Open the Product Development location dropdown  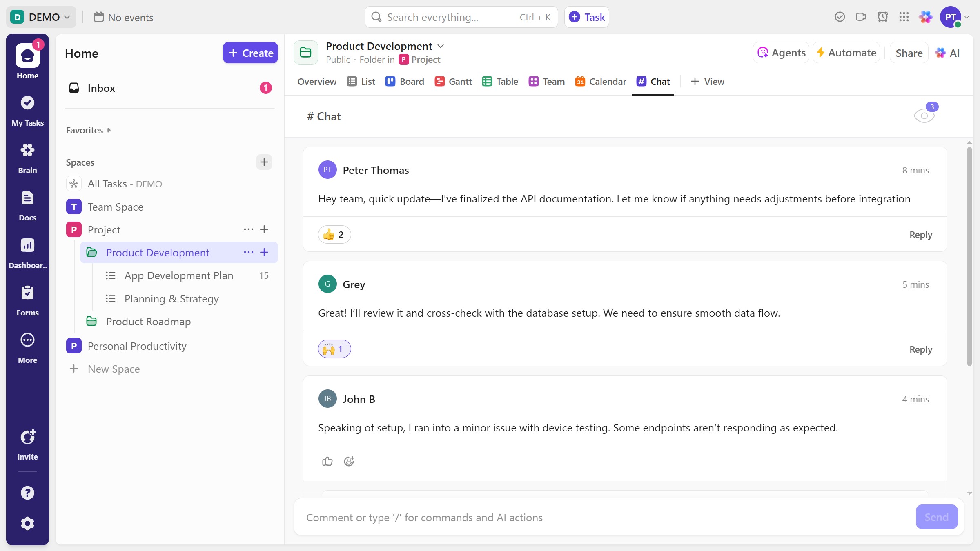(x=441, y=46)
